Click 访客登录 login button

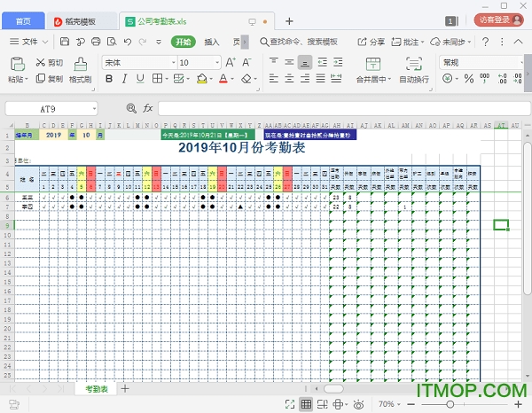coord(498,20)
